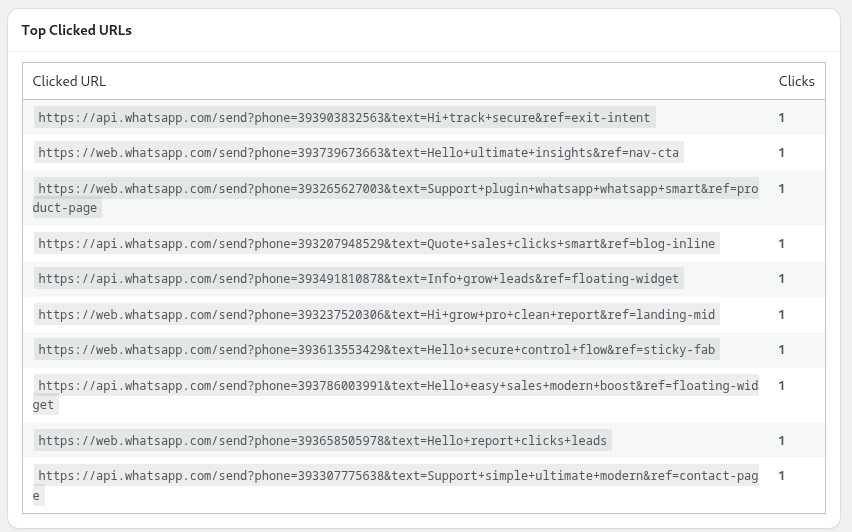Select the URL with ref=exit-intent
The image size is (852, 532).
[x=344, y=118]
